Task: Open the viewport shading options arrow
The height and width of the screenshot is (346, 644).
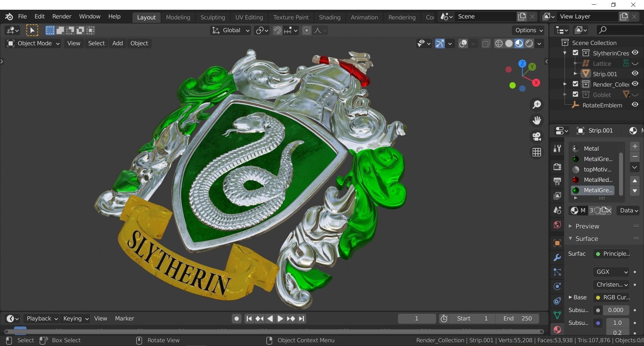Action: 539,44
